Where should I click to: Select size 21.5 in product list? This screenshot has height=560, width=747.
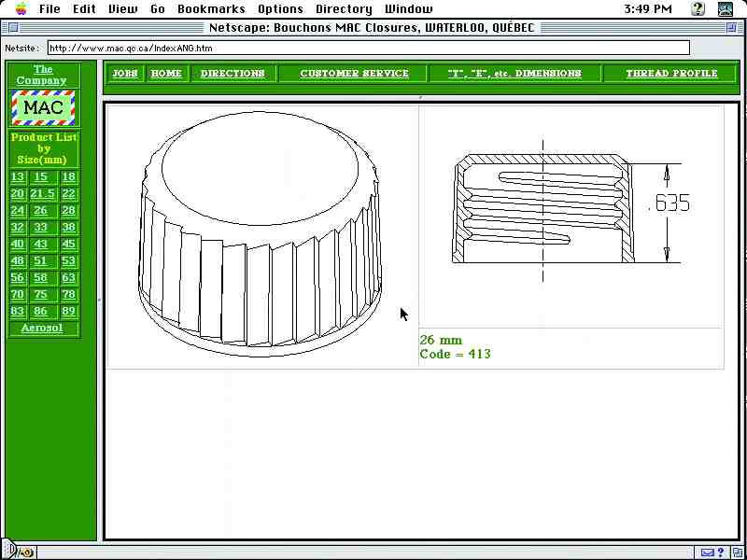click(42, 194)
